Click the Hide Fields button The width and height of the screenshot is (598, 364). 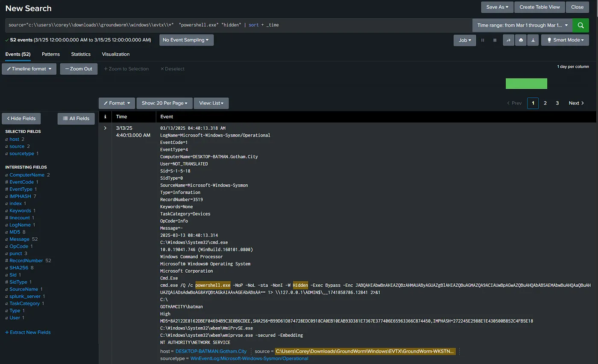point(21,118)
